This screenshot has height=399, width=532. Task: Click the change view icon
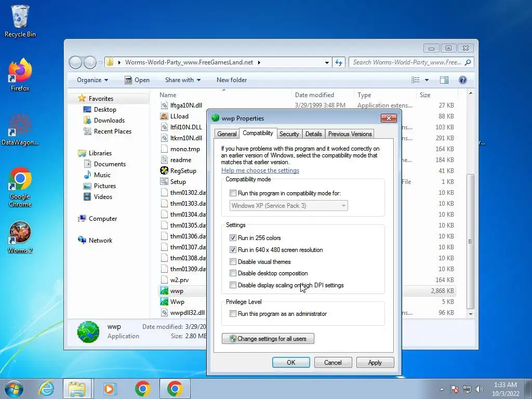416,80
